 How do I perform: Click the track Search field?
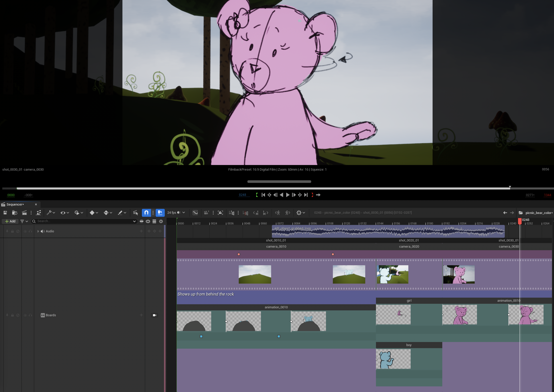[82, 221]
